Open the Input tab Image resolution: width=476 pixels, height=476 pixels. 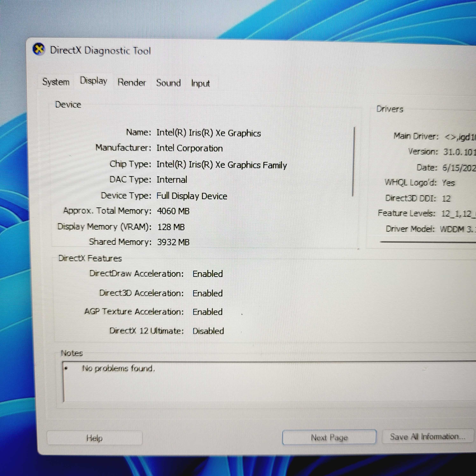[200, 84]
